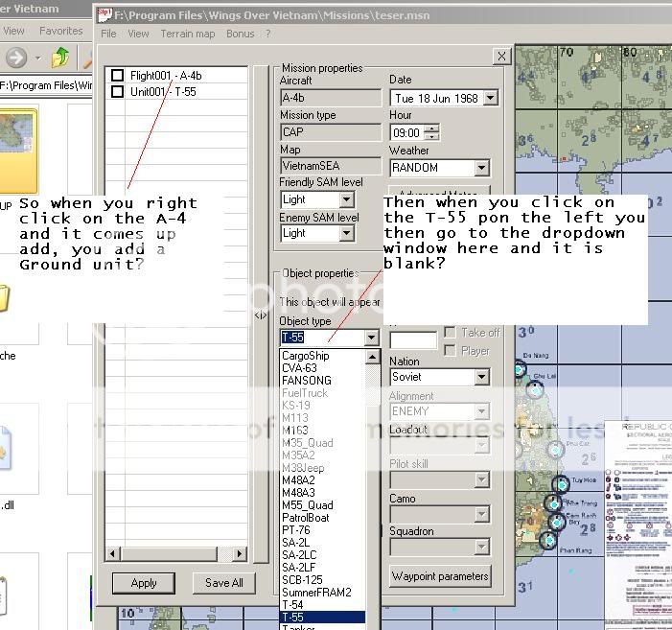
Task: Click the Chu Lai airbase marker on map
Action: click(534, 389)
